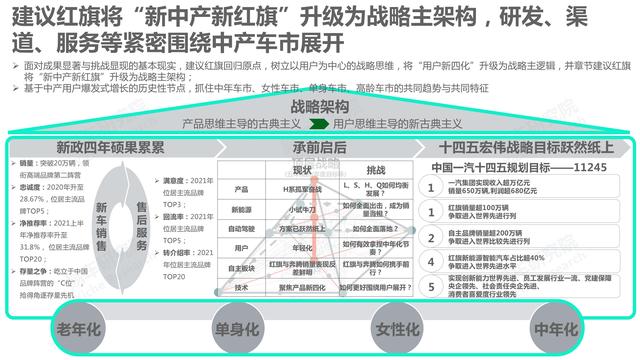Click the text 红旗新能源智能汽车占比超40%

[496, 258]
